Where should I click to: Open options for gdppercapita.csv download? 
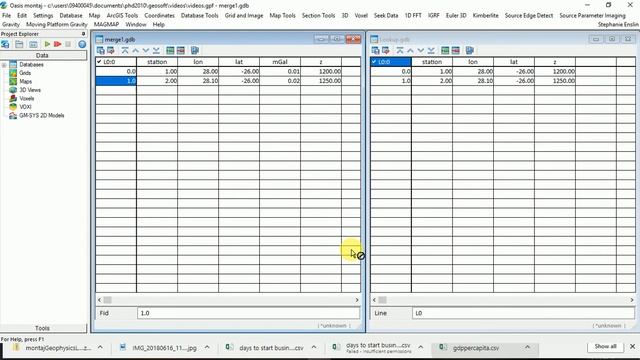coord(527,347)
